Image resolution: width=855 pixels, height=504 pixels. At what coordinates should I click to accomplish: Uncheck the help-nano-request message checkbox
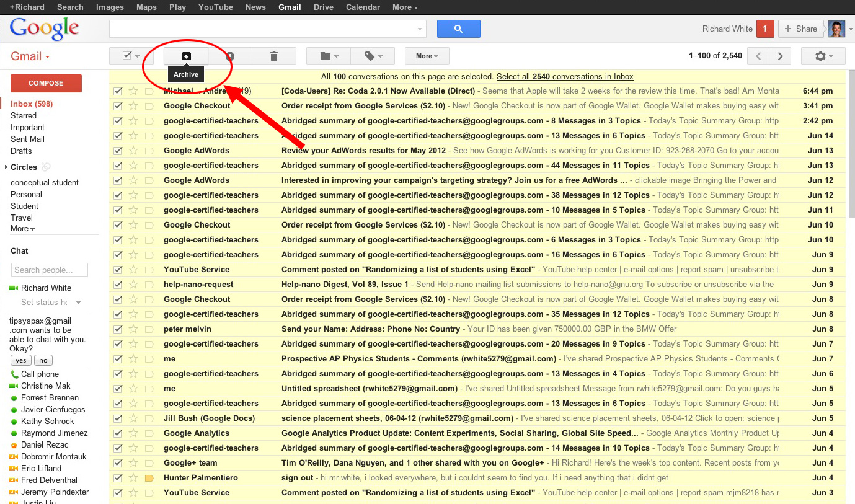118,285
